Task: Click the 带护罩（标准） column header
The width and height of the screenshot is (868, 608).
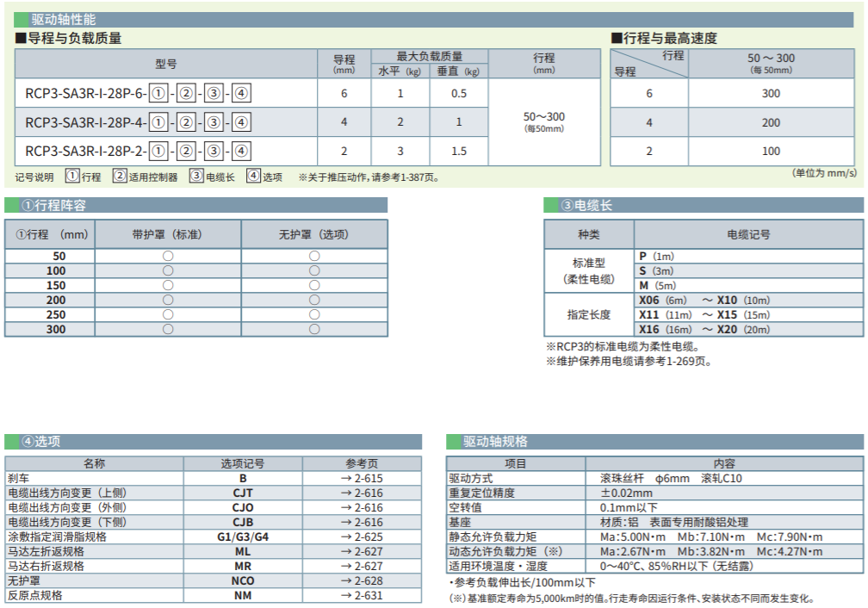Action: point(168,234)
